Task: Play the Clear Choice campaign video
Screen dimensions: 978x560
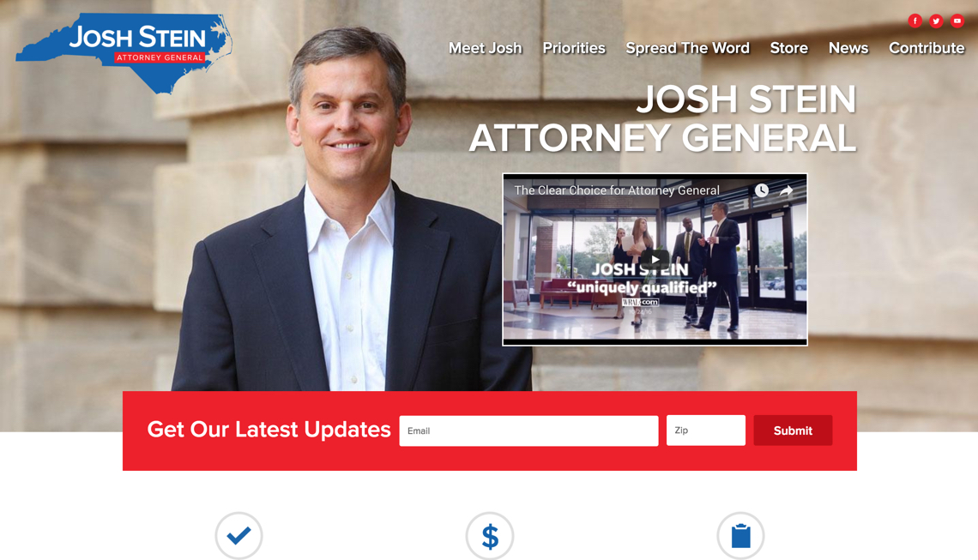Action: pyautogui.click(x=655, y=260)
